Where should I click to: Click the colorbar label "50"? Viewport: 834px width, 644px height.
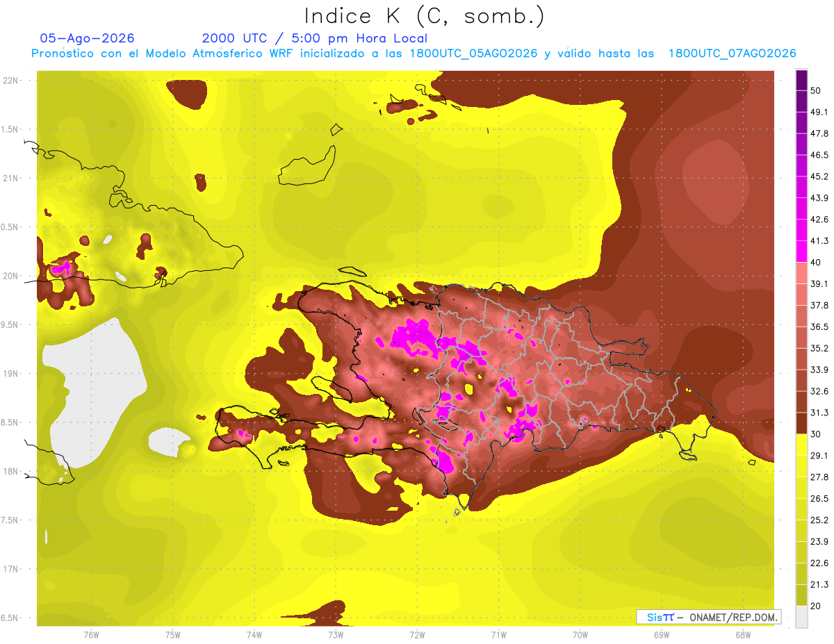pyautogui.click(x=816, y=91)
